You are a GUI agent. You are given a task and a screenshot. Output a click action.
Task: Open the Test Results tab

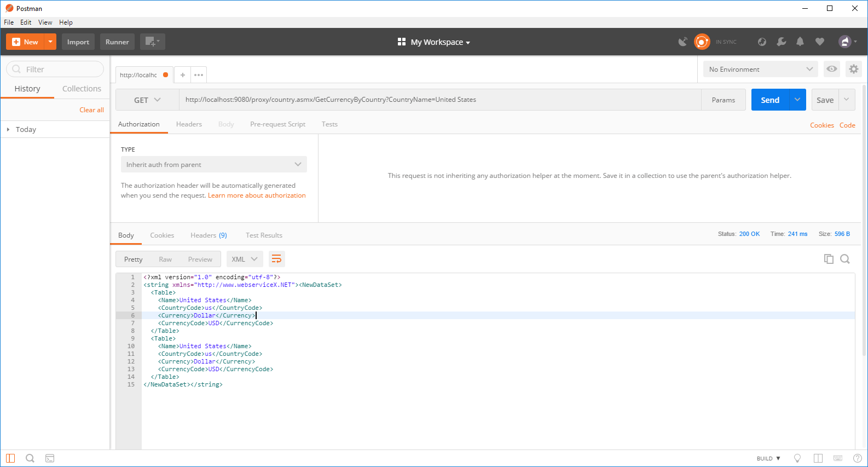point(264,235)
